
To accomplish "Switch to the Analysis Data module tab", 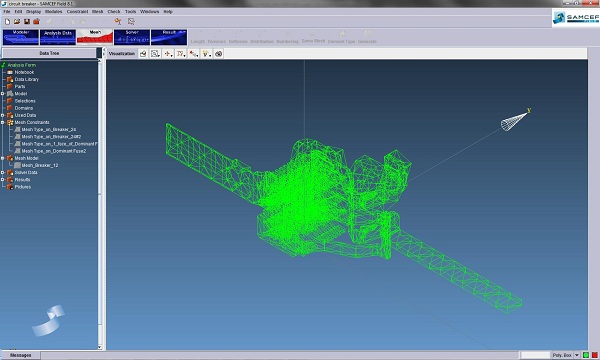I will pyautogui.click(x=58, y=37).
